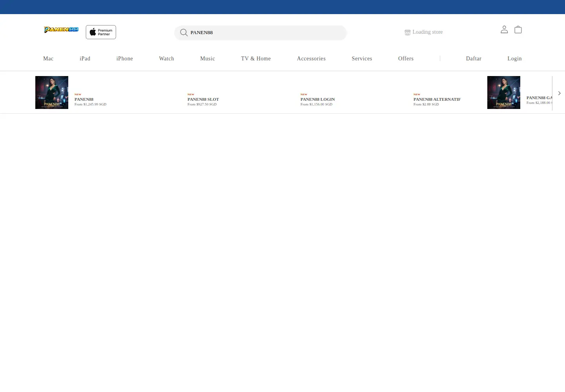
Task: Open the first PANEN88 product thumbnail
Action: point(52,93)
